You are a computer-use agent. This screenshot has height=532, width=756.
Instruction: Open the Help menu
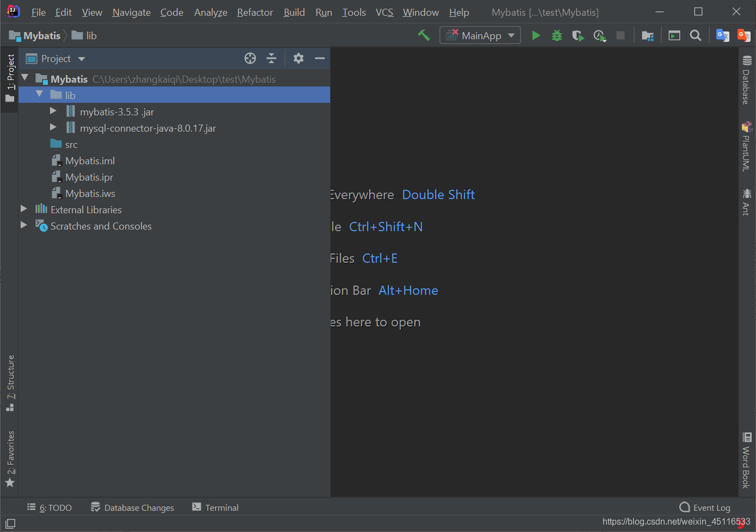pyautogui.click(x=458, y=12)
